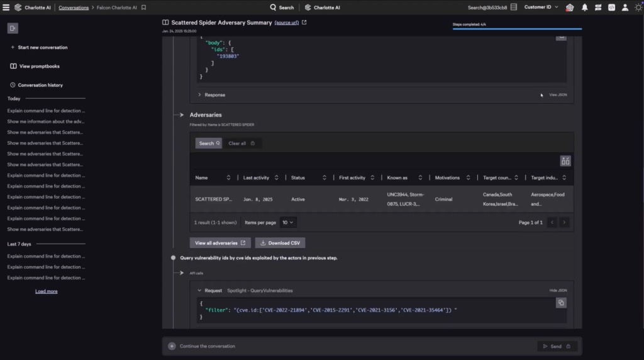
Task: Start new conversation
Action: pos(39,47)
